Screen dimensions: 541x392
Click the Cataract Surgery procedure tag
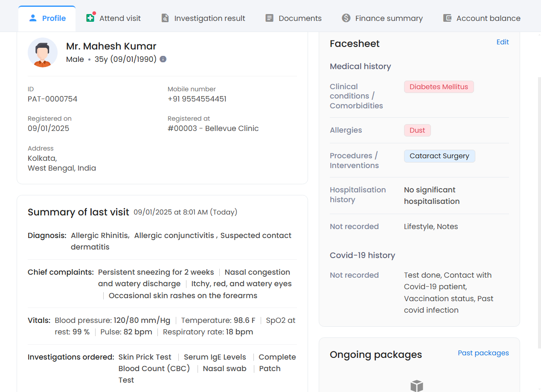pyautogui.click(x=439, y=156)
